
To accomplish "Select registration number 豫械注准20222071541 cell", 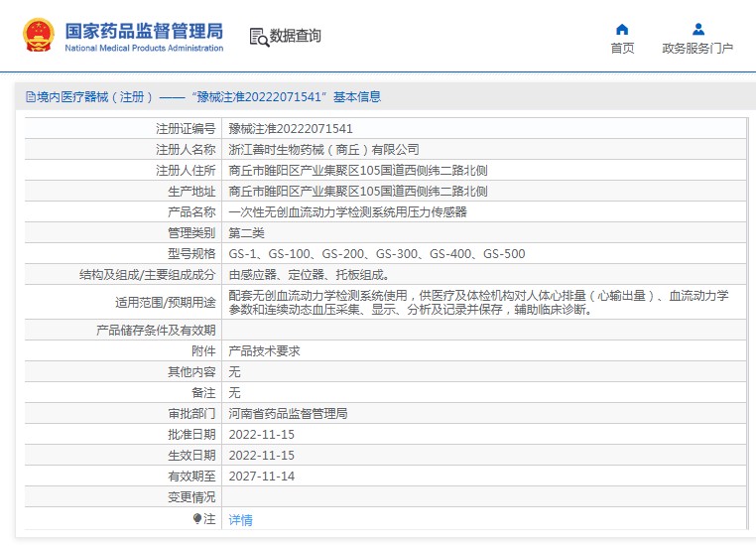I will pyautogui.click(x=291, y=129).
